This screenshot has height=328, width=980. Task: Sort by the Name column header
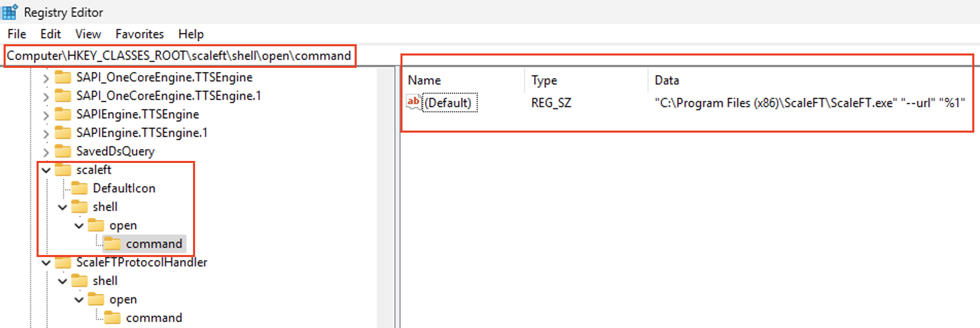click(x=424, y=80)
